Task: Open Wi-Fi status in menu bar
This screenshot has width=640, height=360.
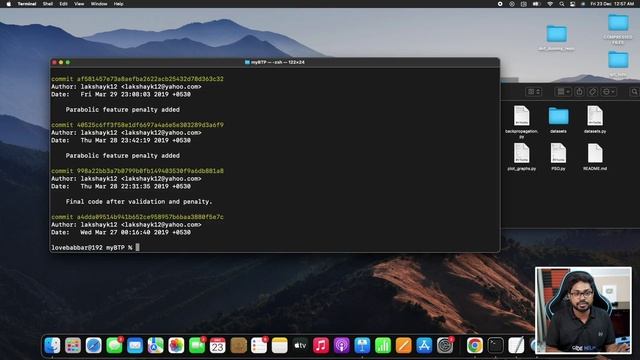Action: (x=550, y=4)
